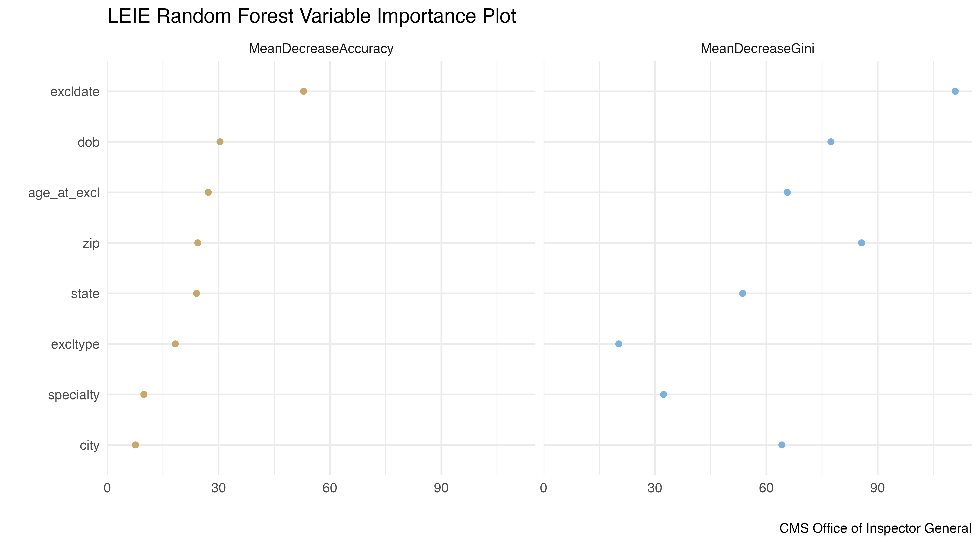Click the age_at_excl axis label

pyautogui.click(x=64, y=193)
